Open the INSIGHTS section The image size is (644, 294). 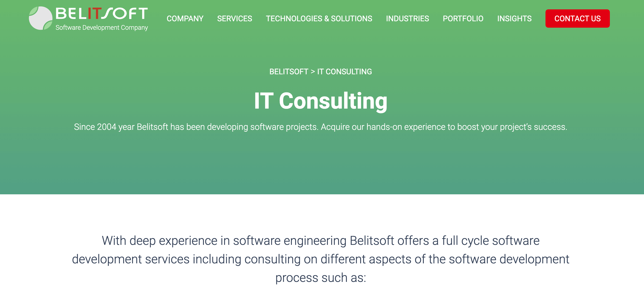(514, 19)
